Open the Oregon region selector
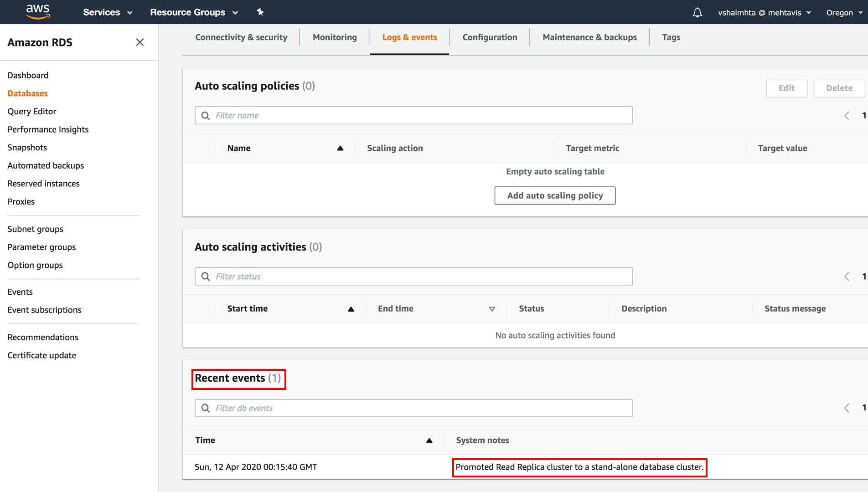The width and height of the screenshot is (868, 492). 844,12
